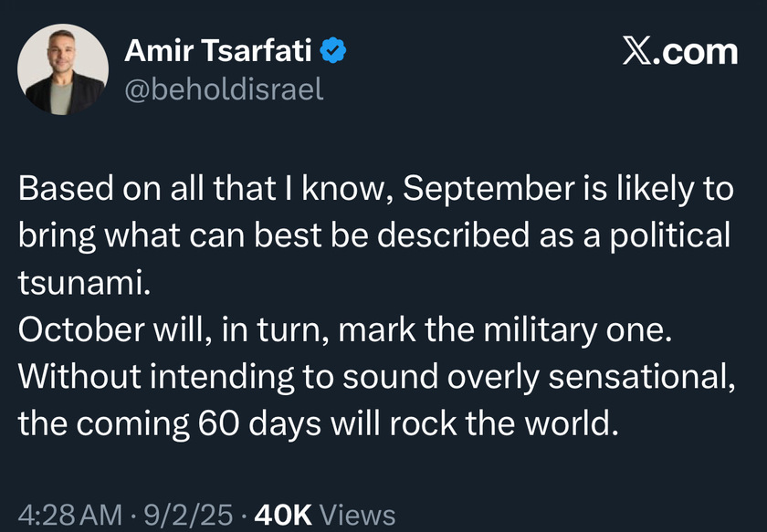Screen dimensions: 767x532
Task: Click the '.com' text beside the X logo
Action: tap(695, 52)
